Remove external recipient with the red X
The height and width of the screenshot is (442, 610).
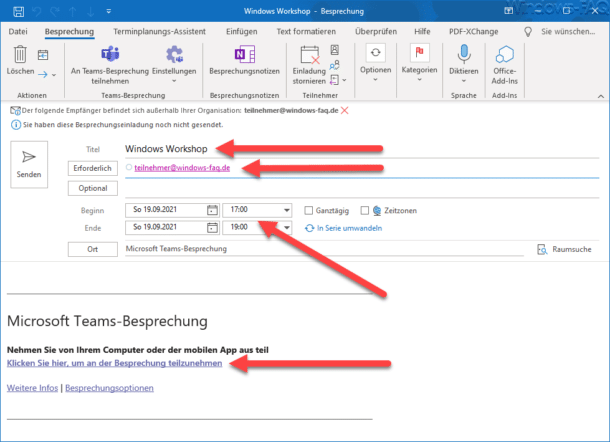tap(344, 110)
